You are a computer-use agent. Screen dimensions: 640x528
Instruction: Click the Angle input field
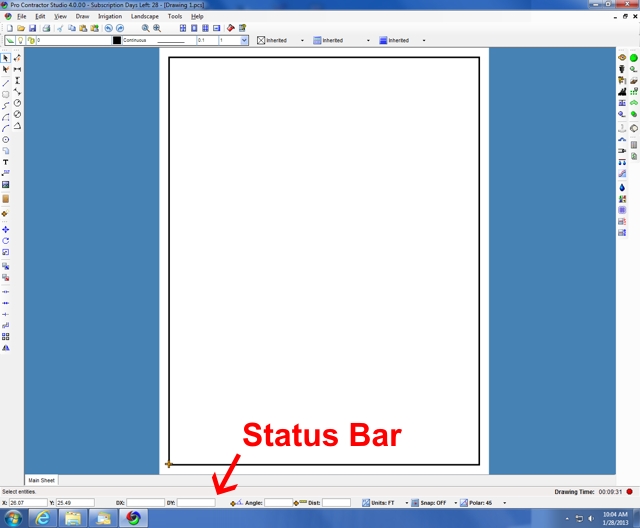[278, 503]
